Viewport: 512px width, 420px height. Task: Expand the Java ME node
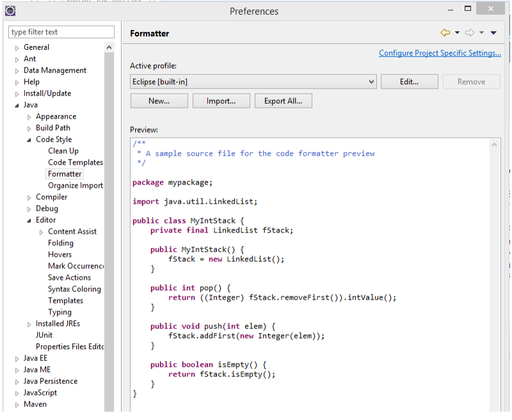(x=17, y=370)
